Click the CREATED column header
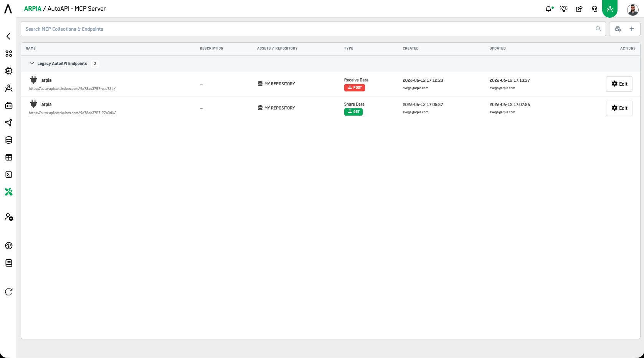The width and height of the screenshot is (644, 358). 411,48
